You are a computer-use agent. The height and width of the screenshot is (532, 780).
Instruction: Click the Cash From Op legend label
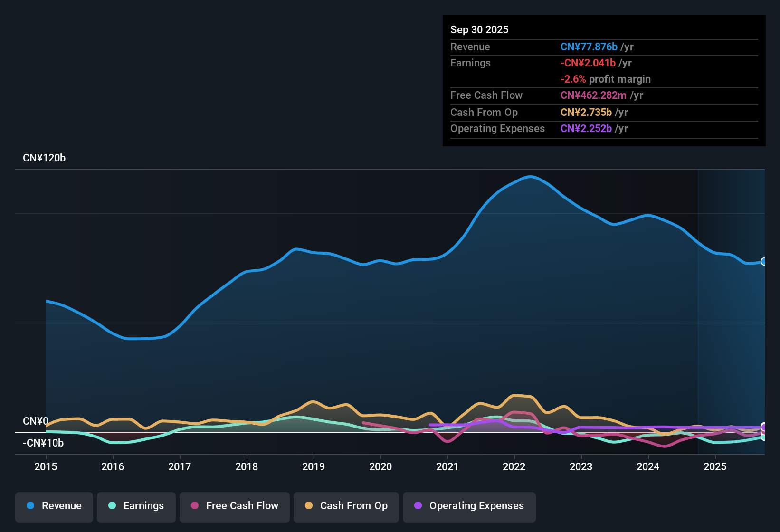tap(353, 506)
